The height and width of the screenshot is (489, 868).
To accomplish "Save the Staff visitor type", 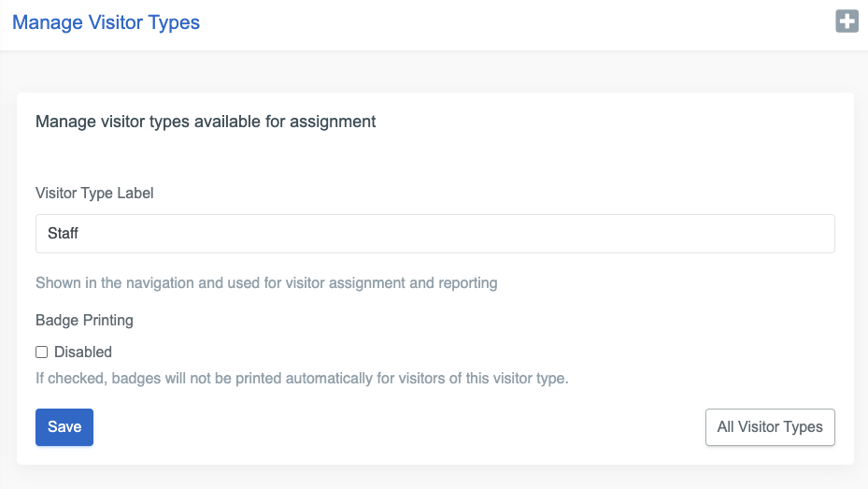I will point(64,427).
